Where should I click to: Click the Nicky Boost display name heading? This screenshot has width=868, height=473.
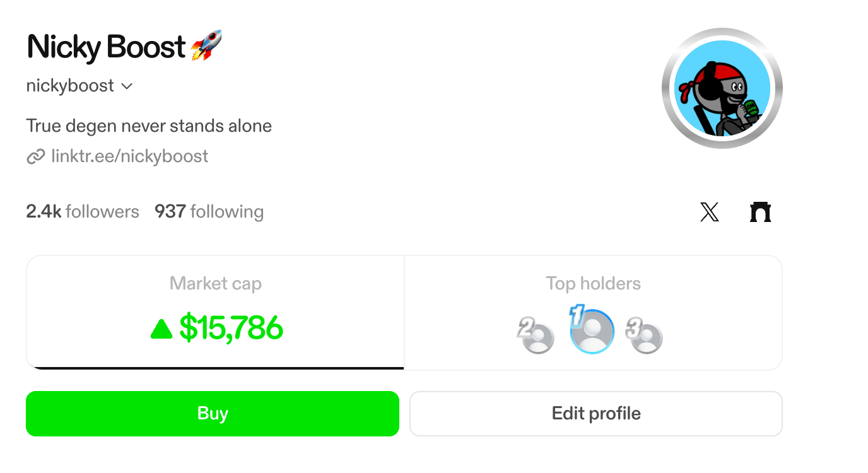coord(106,47)
